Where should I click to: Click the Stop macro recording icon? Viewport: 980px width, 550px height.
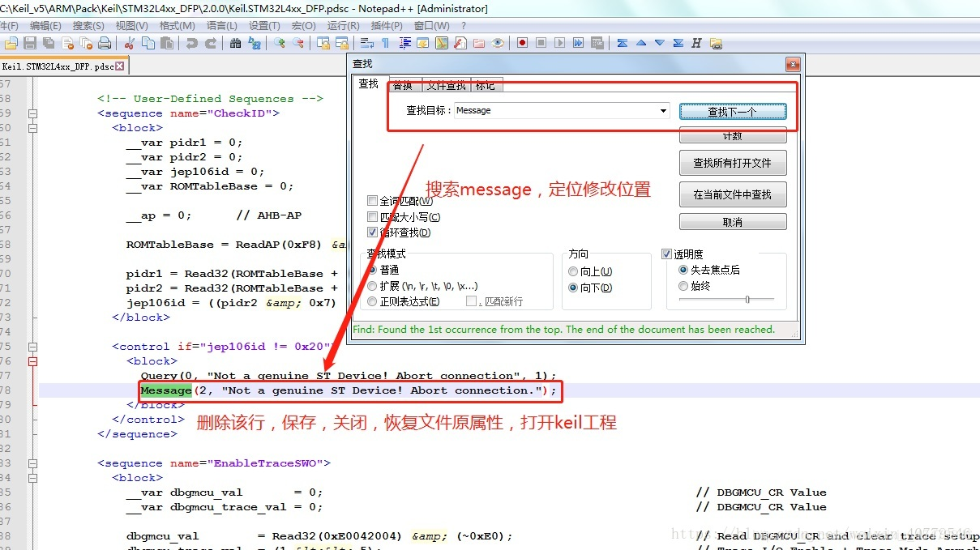[x=541, y=42]
